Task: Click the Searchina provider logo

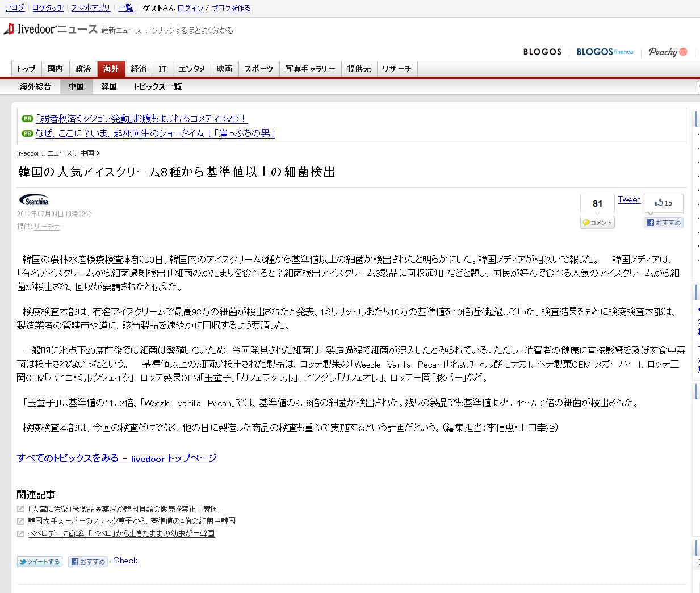Action: pyautogui.click(x=34, y=200)
